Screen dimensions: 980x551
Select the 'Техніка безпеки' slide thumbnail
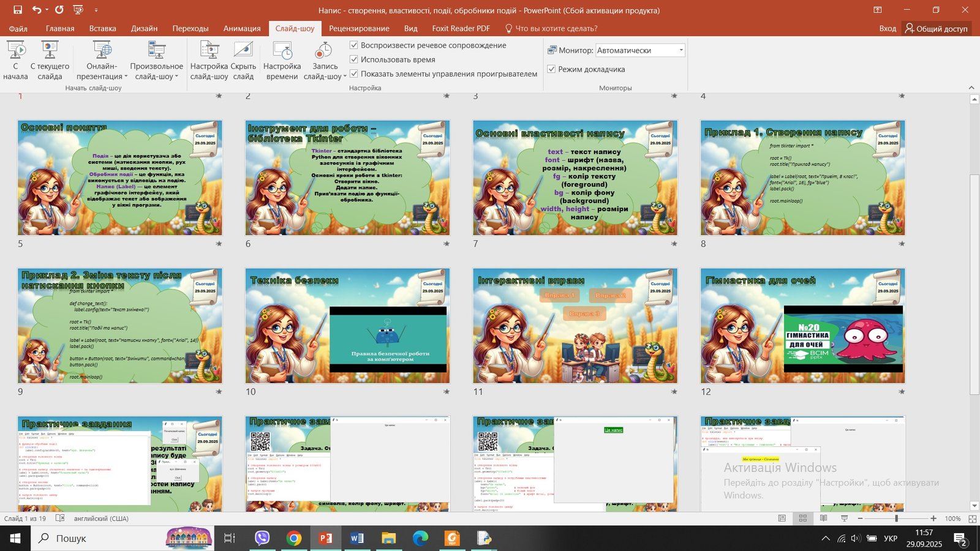pos(347,326)
